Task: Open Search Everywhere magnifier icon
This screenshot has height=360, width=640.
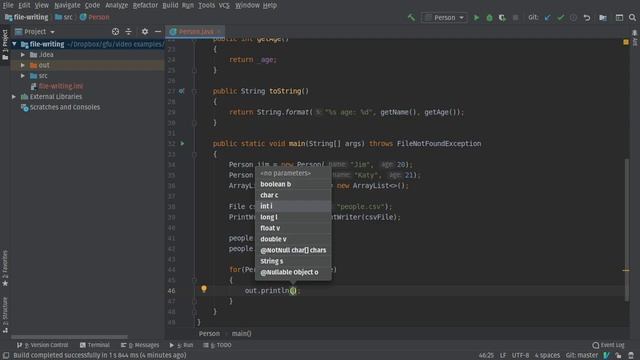Action: point(632,18)
